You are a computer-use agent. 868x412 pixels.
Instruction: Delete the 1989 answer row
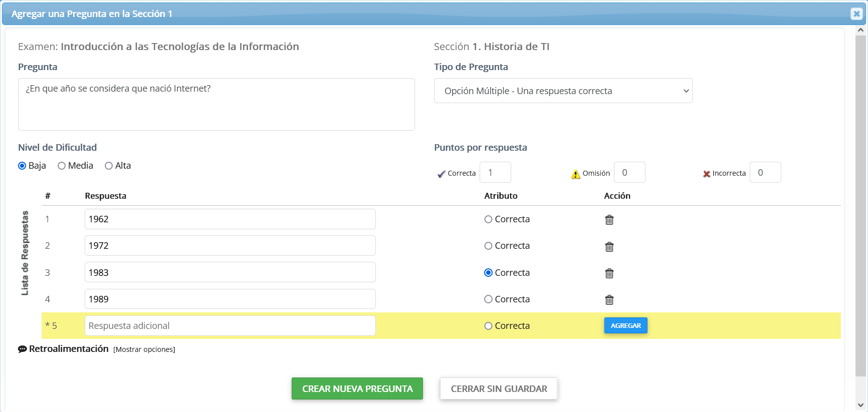click(x=609, y=300)
